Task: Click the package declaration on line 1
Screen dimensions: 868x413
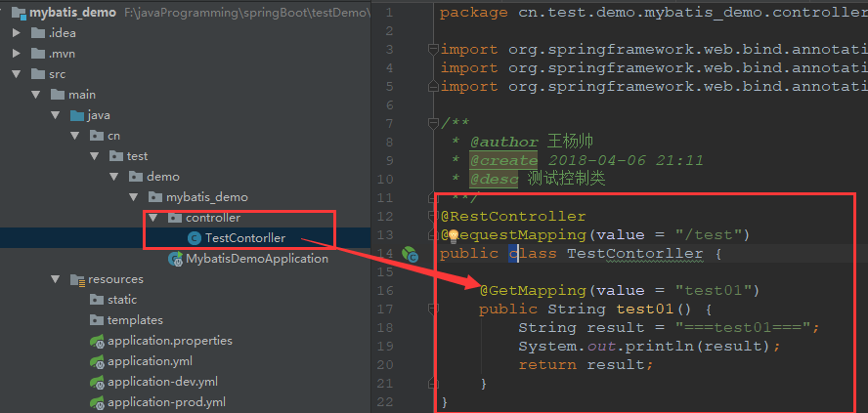Action: 654,13
